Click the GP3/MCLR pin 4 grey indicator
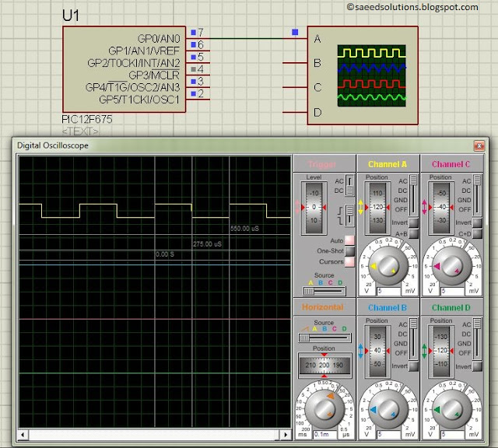The width and height of the screenshot is (498, 448). coord(193,69)
